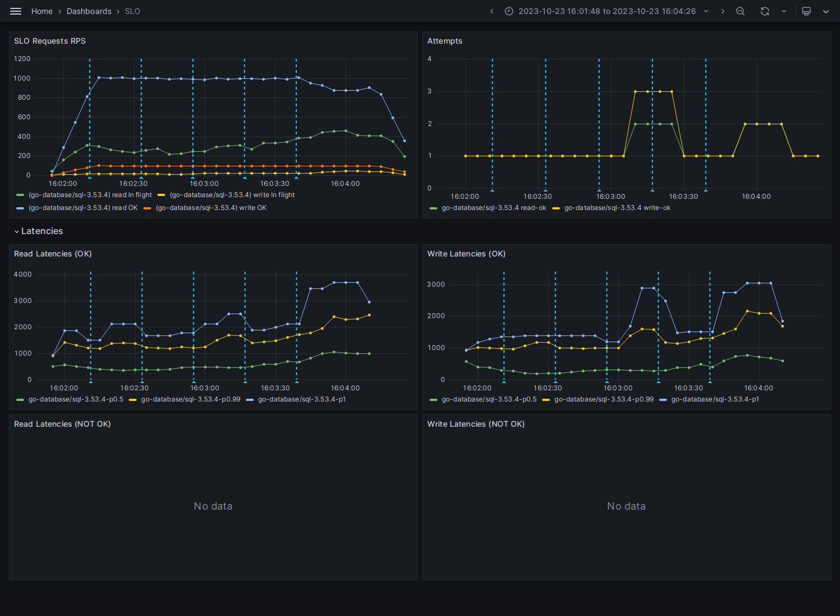Toggle p0.99 legend in Write Latencies
840x616 pixels.
click(x=604, y=399)
